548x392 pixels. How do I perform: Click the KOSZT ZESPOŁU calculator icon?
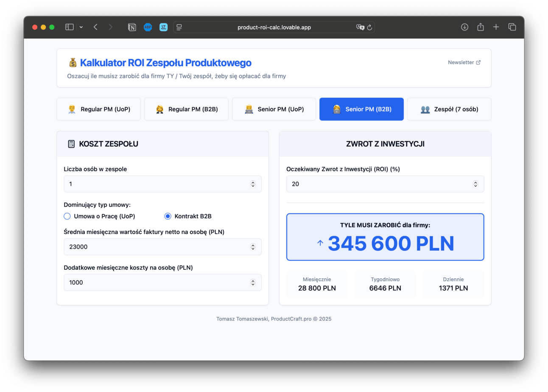pos(71,144)
